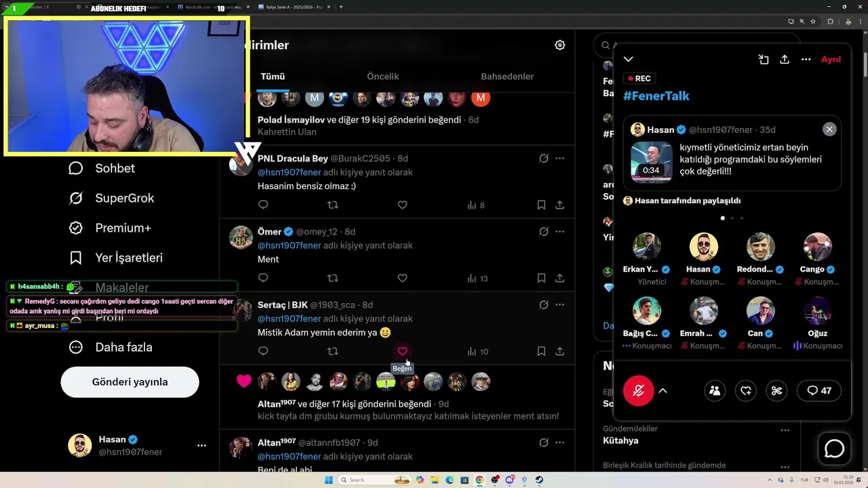Switch to the Tümü tab
868x488 pixels.
(x=273, y=77)
